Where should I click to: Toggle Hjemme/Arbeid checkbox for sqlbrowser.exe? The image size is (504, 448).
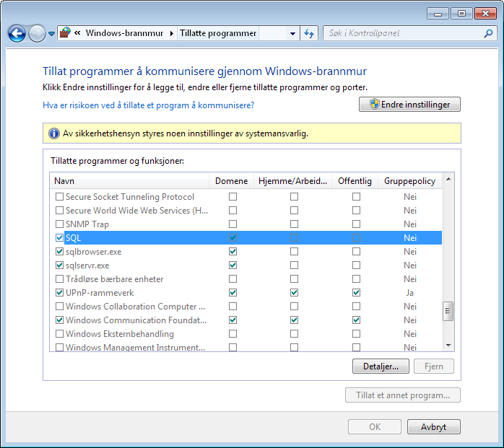(x=294, y=252)
